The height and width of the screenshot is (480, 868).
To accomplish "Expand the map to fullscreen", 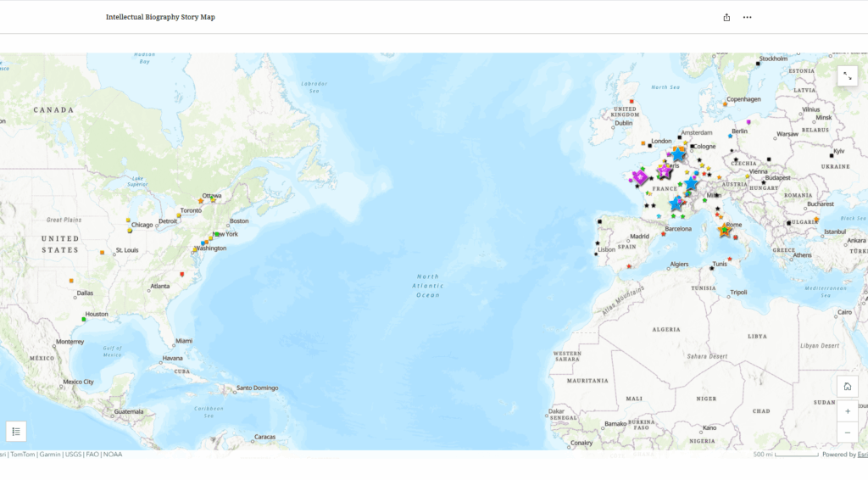I will [847, 76].
